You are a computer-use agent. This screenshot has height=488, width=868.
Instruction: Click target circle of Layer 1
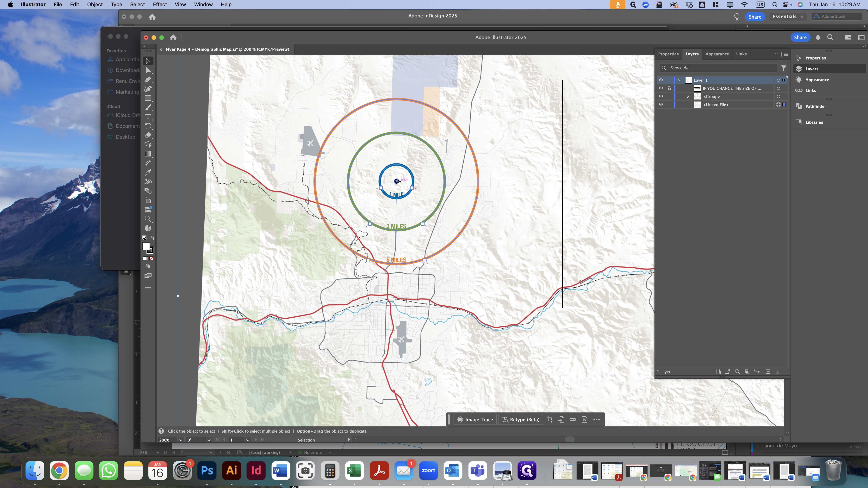click(x=778, y=80)
